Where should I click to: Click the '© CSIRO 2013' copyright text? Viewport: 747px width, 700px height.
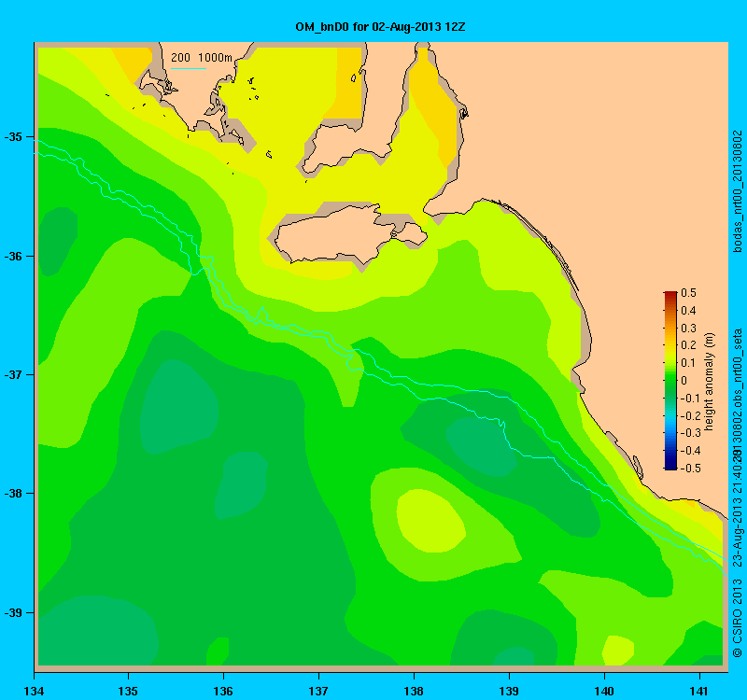pyautogui.click(x=738, y=618)
